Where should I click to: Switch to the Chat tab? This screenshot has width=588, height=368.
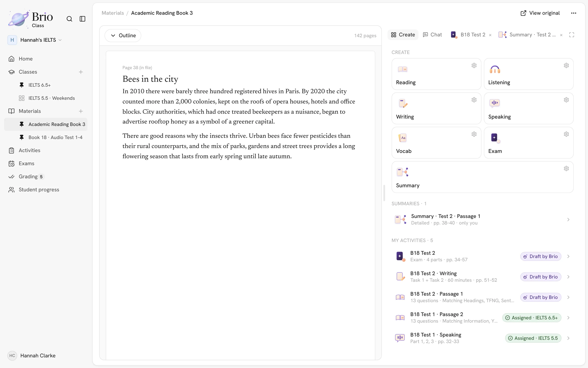click(x=432, y=35)
